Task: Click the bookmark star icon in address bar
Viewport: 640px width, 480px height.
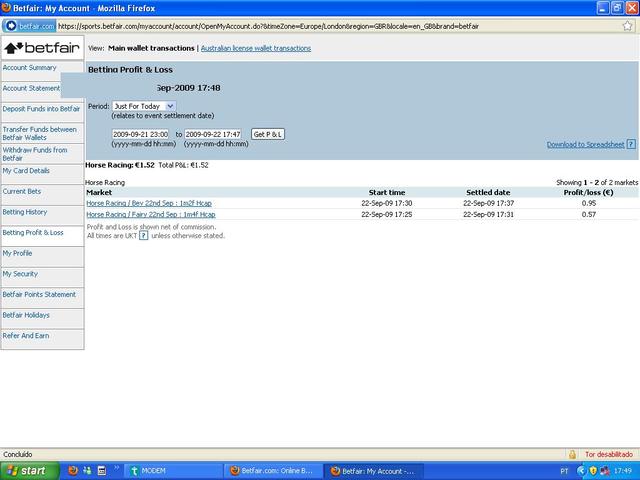Action: click(x=627, y=26)
